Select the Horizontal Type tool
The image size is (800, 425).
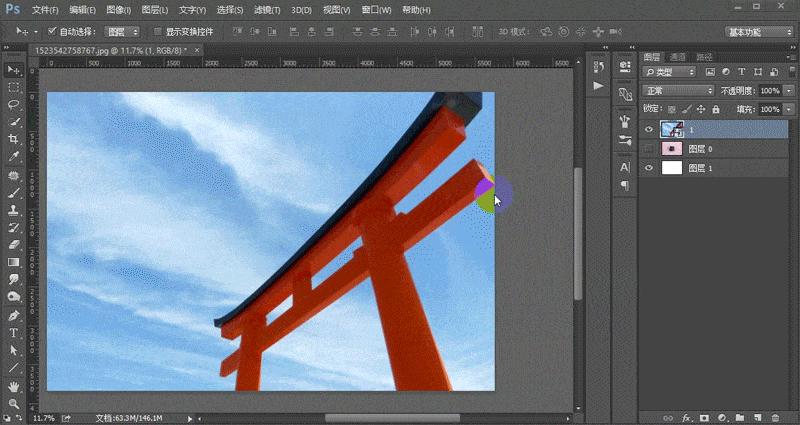14,333
